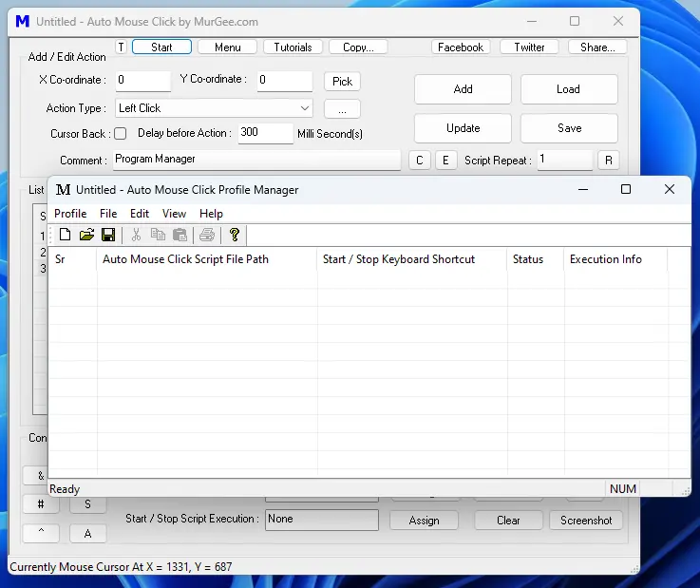Image resolution: width=700 pixels, height=588 pixels.
Task: Click into the X Co-ordinate input field
Action: point(142,81)
